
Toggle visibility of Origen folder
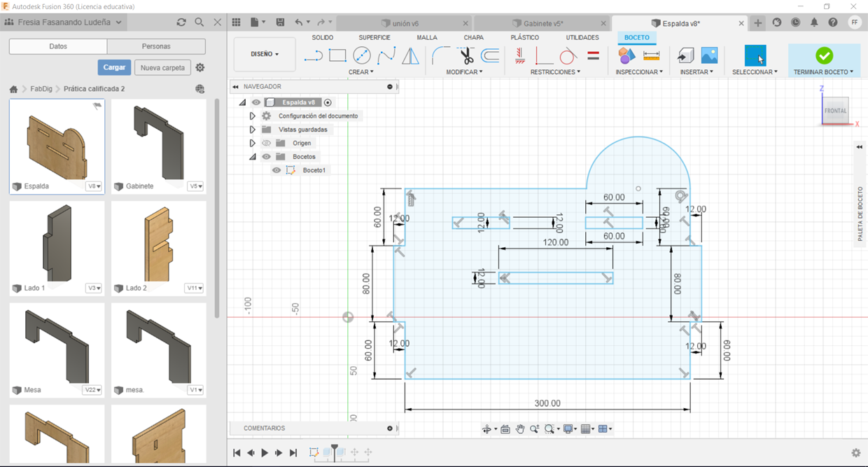pyautogui.click(x=266, y=144)
